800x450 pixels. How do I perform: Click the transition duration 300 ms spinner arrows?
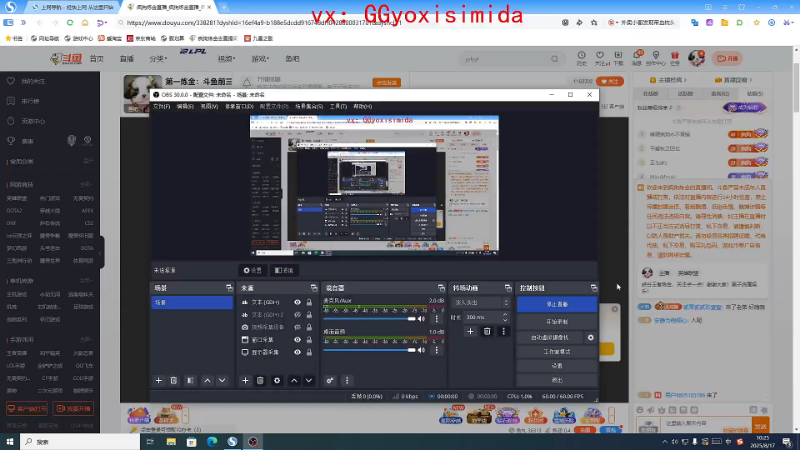point(505,317)
